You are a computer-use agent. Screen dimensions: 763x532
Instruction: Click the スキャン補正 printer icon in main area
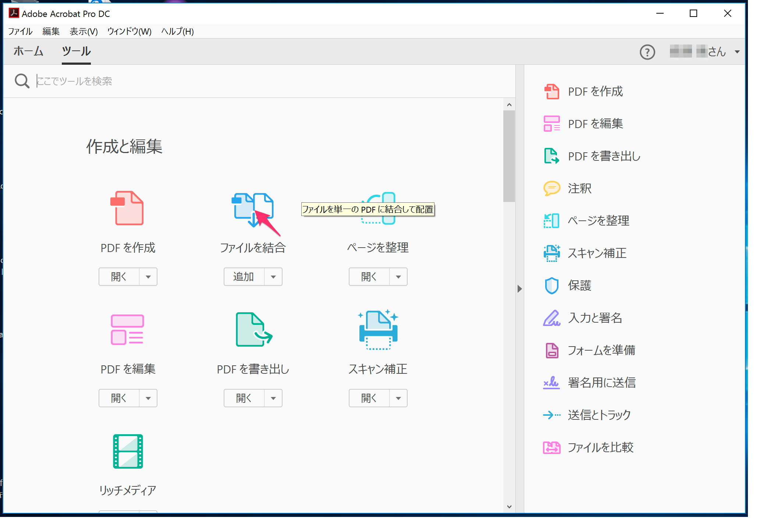[x=378, y=330]
